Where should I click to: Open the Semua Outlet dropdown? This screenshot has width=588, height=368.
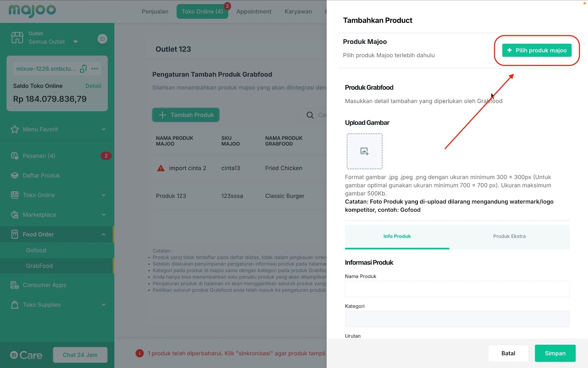point(75,42)
